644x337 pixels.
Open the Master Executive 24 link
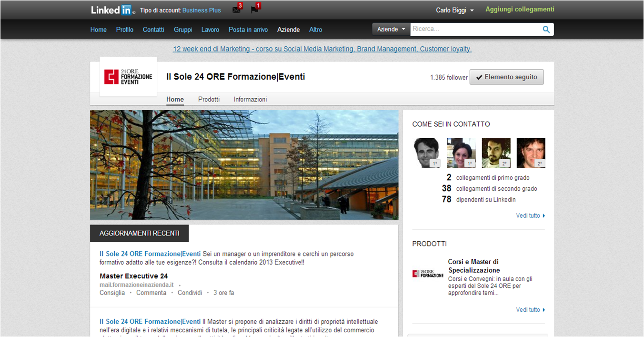[x=134, y=276]
